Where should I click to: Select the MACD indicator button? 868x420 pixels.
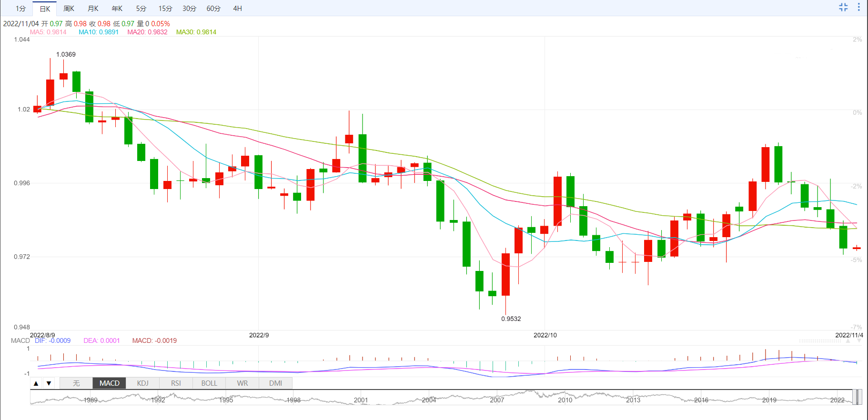click(x=110, y=383)
